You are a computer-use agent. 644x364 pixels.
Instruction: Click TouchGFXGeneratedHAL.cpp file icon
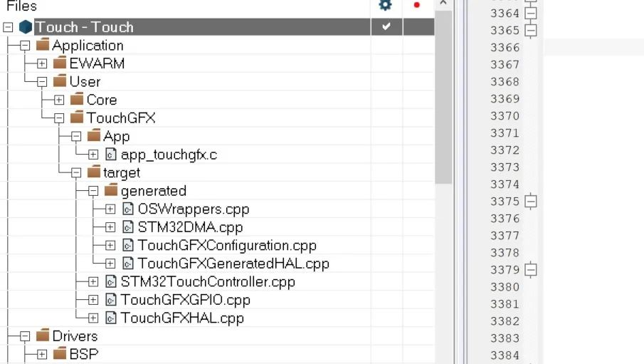128,264
